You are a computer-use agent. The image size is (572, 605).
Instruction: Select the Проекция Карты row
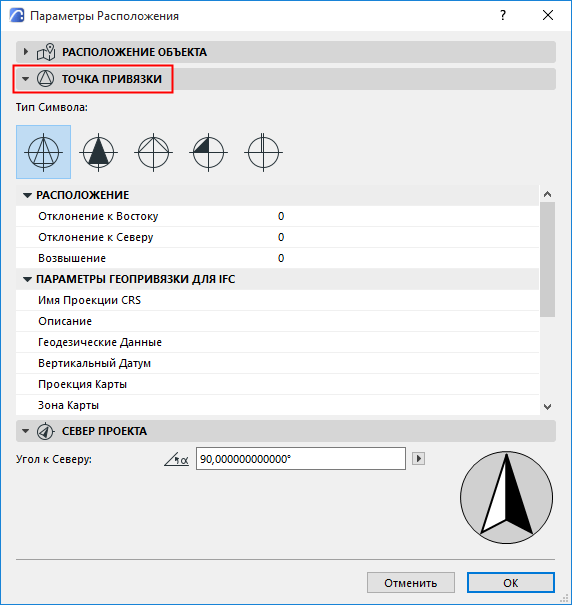point(278,384)
